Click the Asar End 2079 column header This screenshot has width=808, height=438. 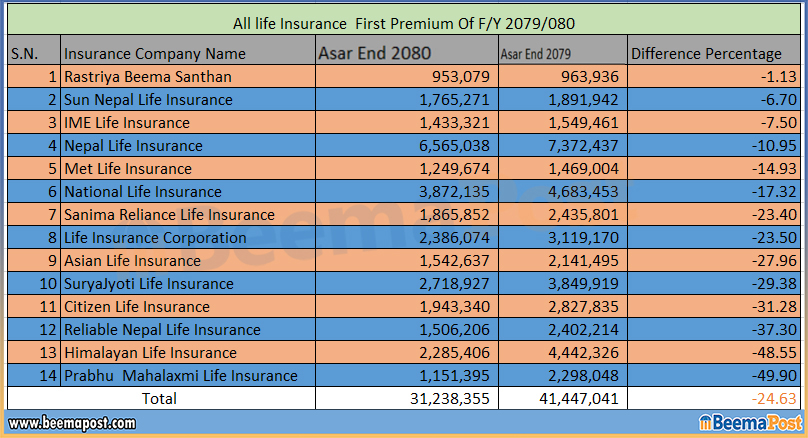coord(541,54)
